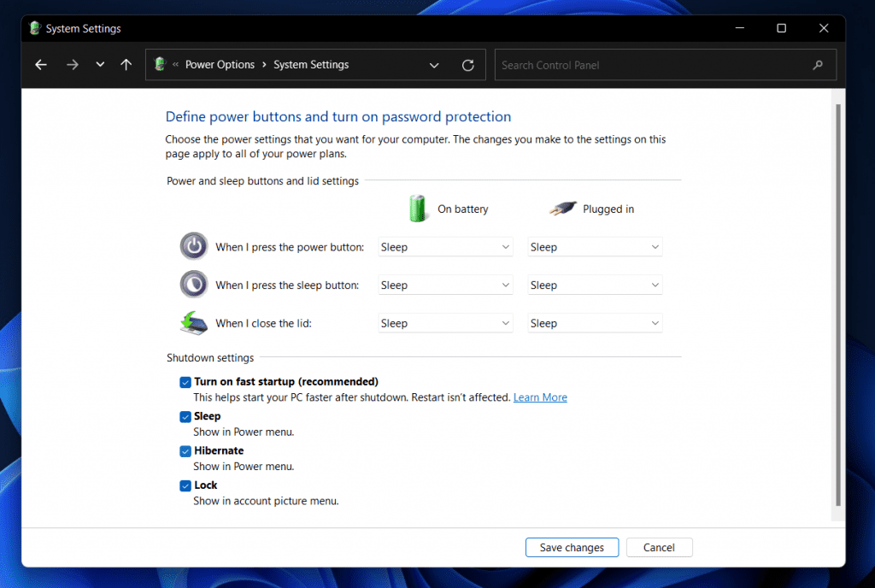
Task: Select System Settings in the breadcrumb bar
Action: point(311,64)
